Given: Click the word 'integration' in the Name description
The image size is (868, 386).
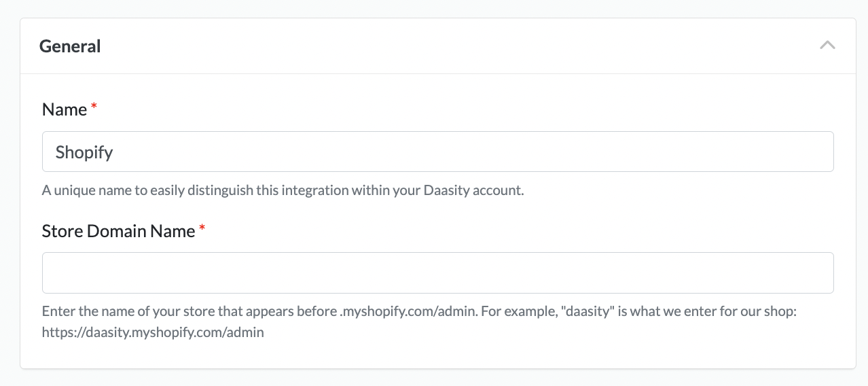Looking at the screenshot, I should 314,190.
